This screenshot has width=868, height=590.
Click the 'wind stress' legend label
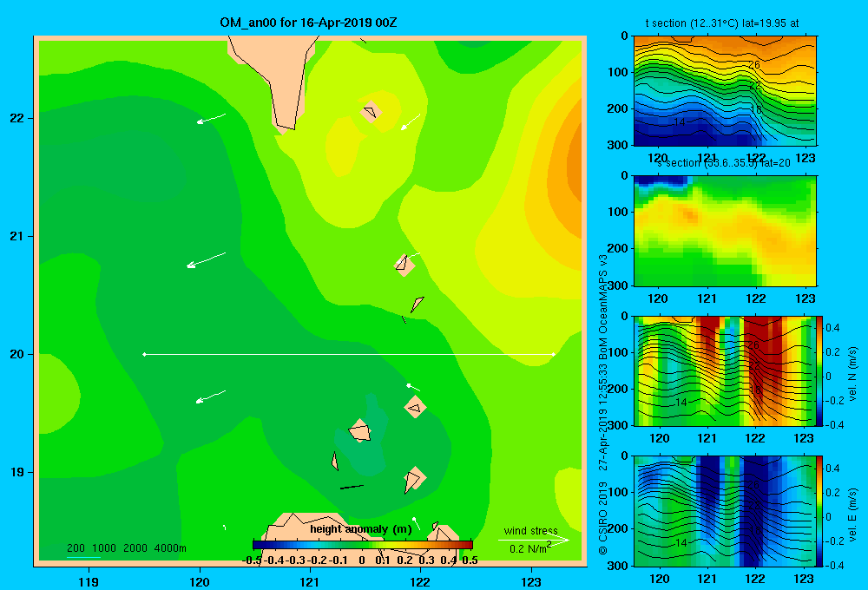tap(531, 530)
